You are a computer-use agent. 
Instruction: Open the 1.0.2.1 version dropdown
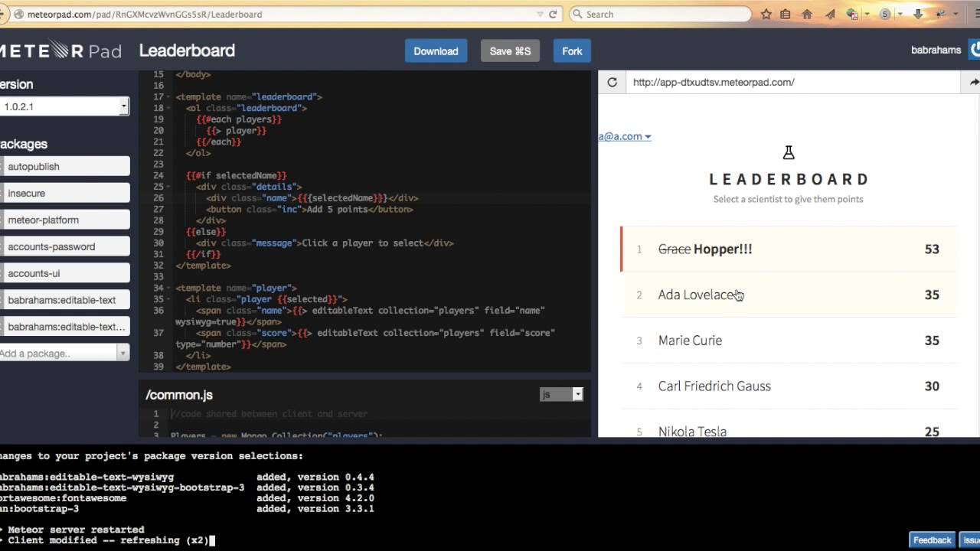64,106
